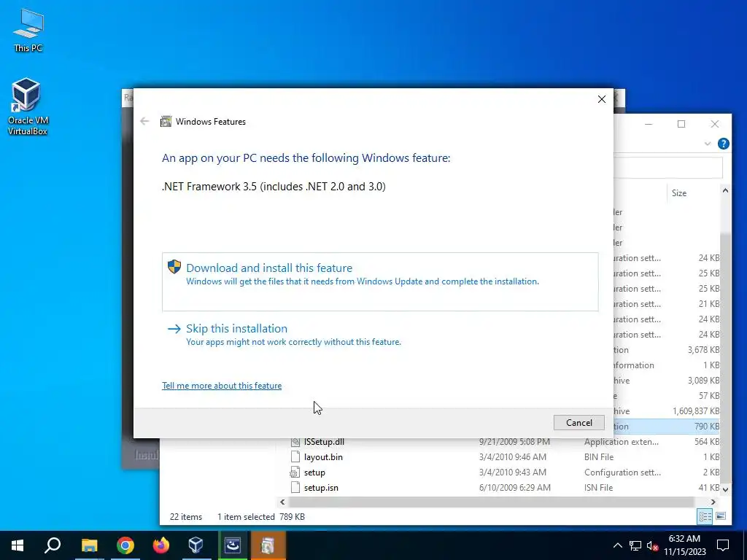Viewport: 747px width, 560px height.
Task: Switch Explorer to large icons view
Action: point(721,516)
